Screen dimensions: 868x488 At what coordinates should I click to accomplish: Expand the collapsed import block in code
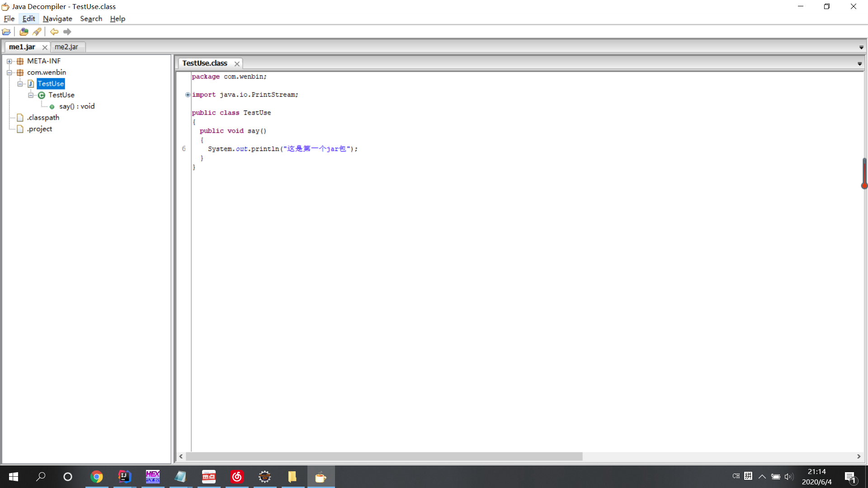pos(188,95)
